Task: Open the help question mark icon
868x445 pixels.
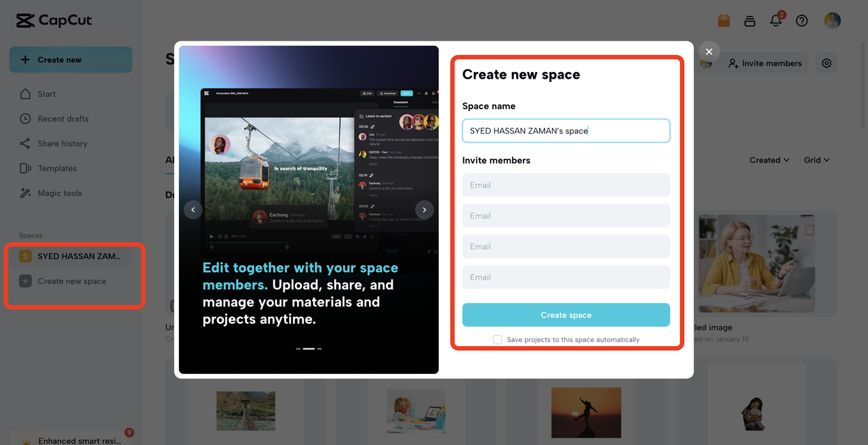Action: click(802, 20)
